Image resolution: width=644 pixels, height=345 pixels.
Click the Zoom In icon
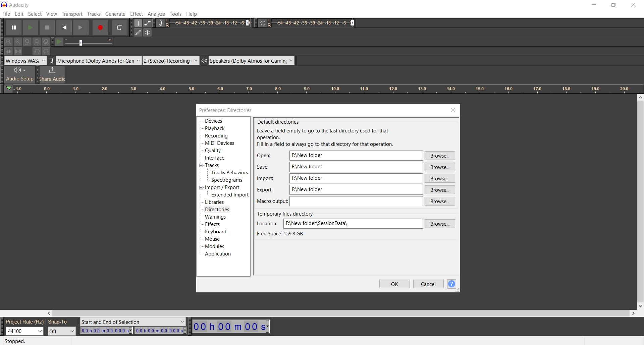tap(8, 42)
